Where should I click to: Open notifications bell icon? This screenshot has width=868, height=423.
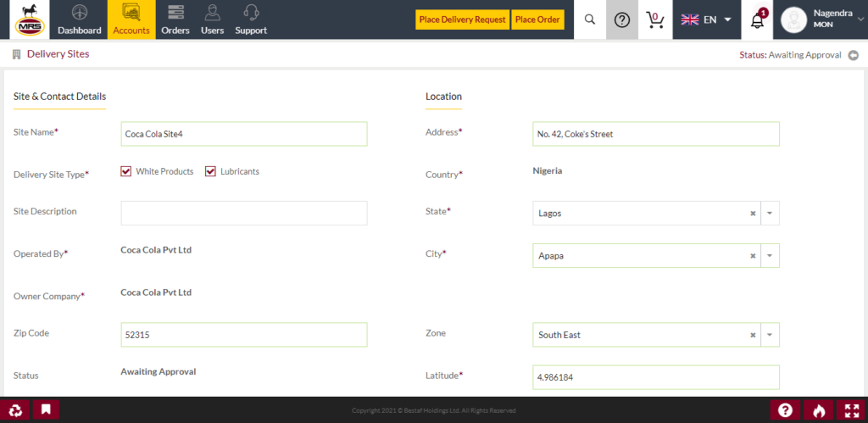click(757, 20)
